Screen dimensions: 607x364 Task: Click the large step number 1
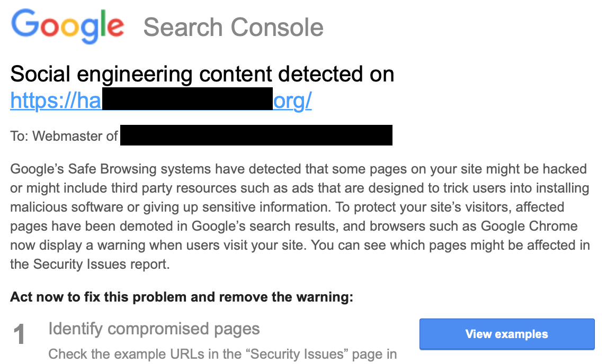pyautogui.click(x=19, y=334)
